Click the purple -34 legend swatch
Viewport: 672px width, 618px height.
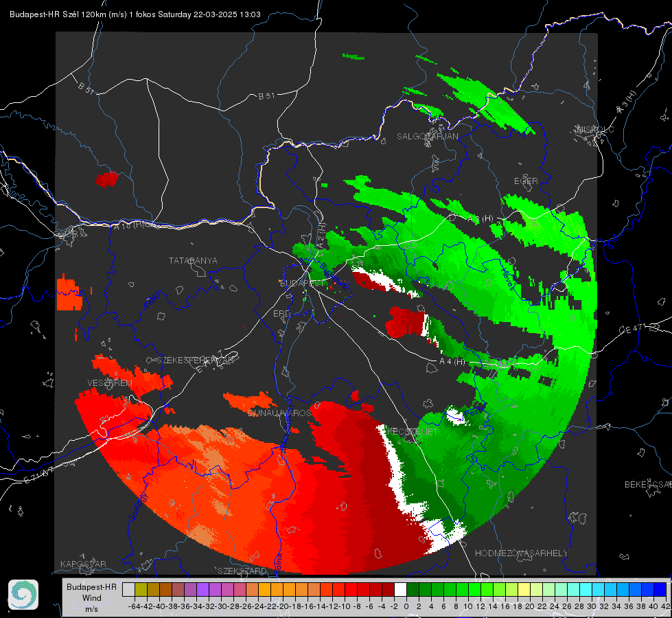point(202,590)
